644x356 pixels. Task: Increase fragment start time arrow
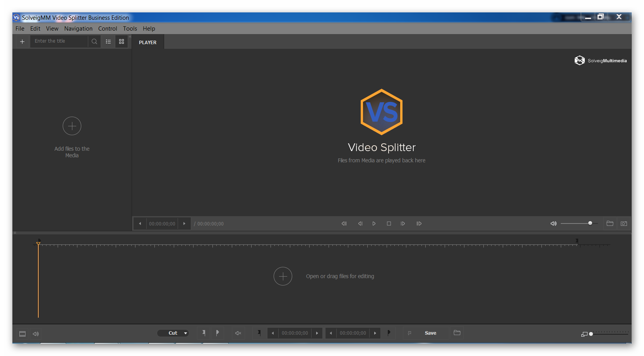coord(317,333)
